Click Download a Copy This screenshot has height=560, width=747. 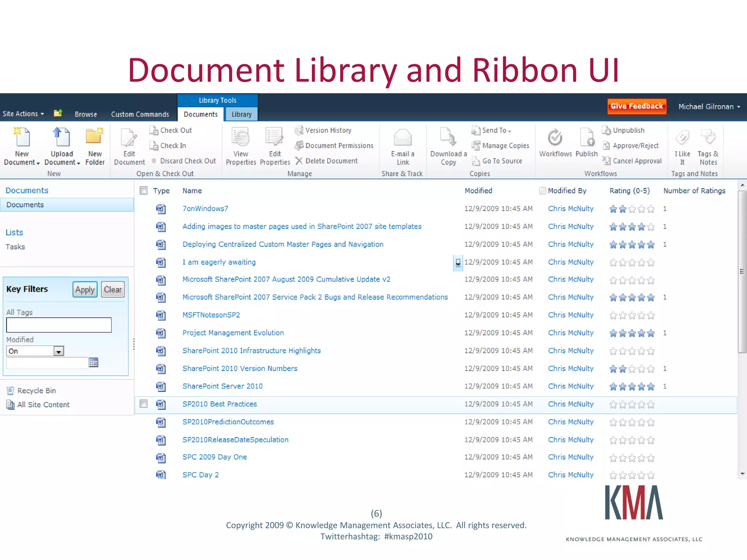[448, 147]
